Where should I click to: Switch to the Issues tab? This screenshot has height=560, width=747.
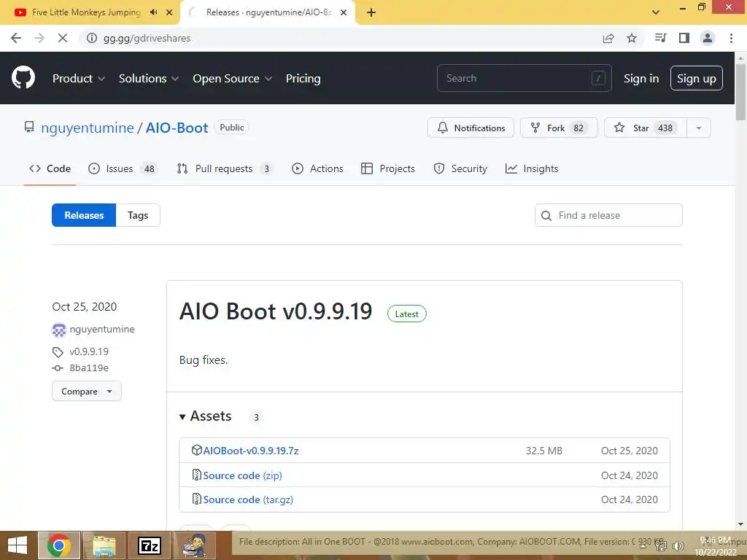click(122, 168)
